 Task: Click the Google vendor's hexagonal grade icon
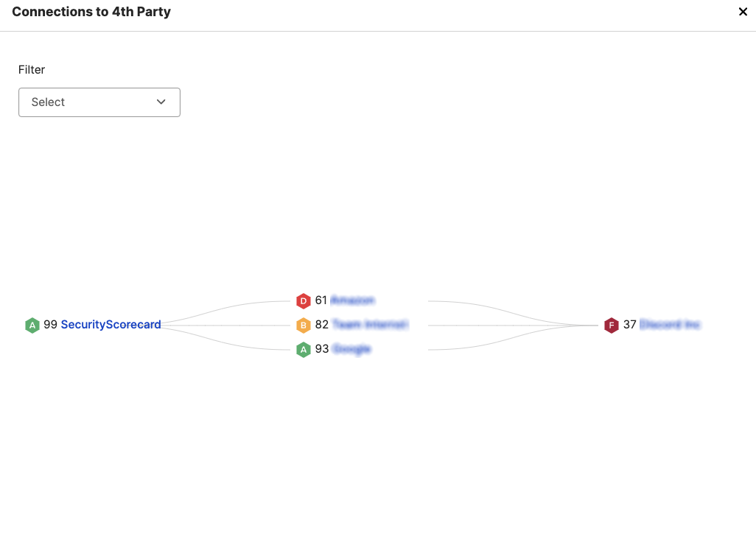click(303, 349)
